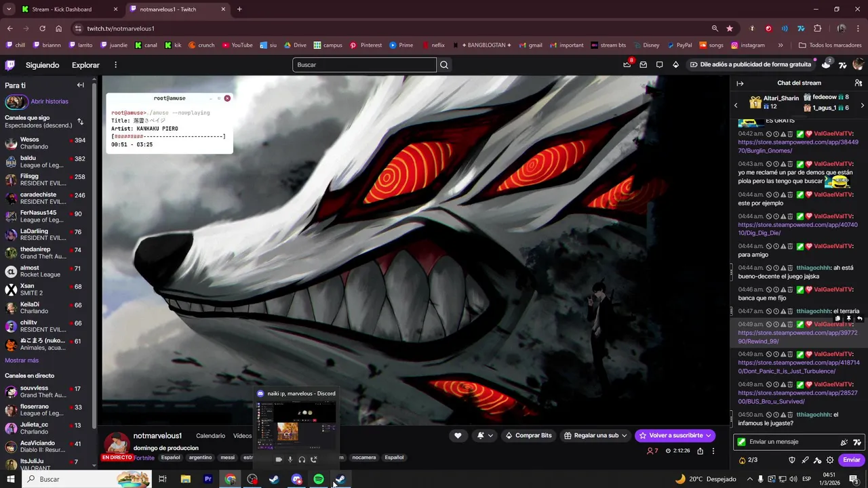Open Abrir historias link

[x=50, y=102]
